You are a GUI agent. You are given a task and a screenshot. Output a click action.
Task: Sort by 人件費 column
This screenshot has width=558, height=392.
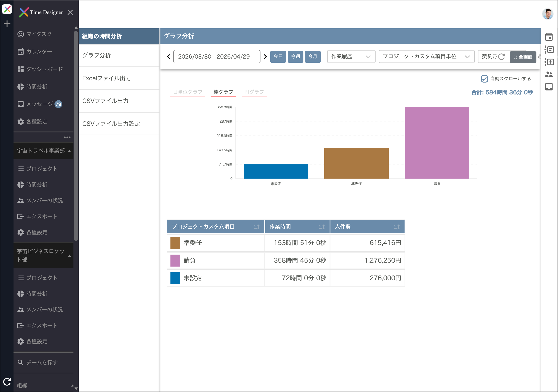[397, 227]
